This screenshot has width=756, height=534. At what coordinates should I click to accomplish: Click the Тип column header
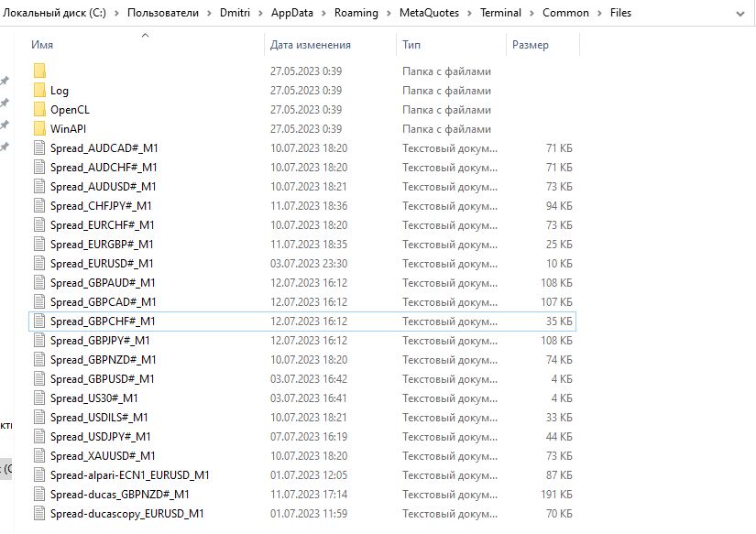pyautogui.click(x=411, y=45)
